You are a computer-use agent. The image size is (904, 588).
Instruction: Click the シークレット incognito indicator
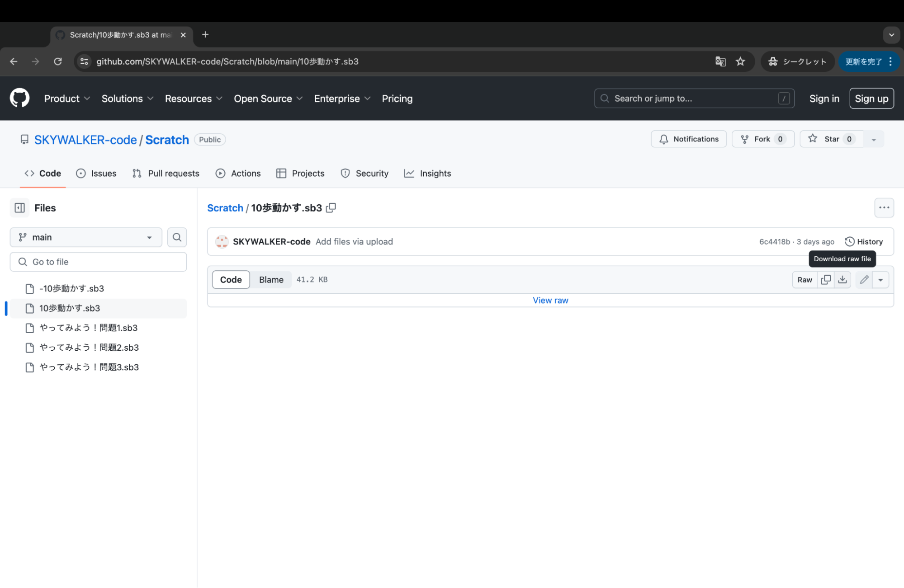[797, 61]
